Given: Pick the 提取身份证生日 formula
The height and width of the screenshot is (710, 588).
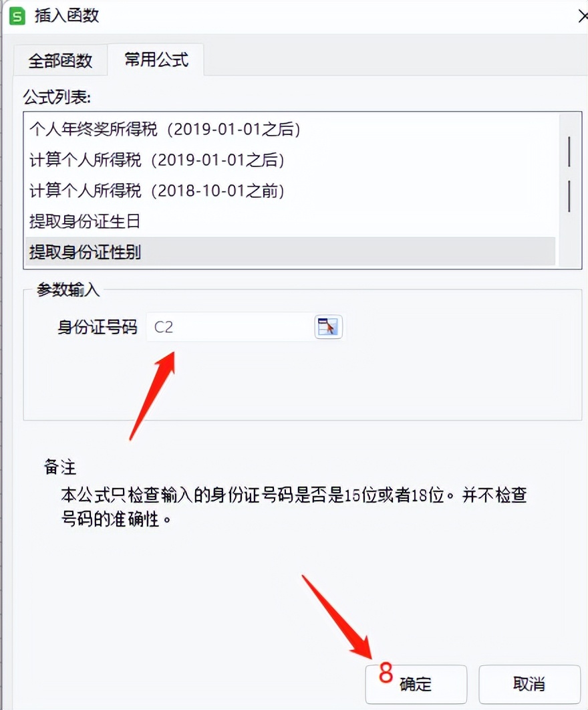Looking at the screenshot, I should (290, 221).
